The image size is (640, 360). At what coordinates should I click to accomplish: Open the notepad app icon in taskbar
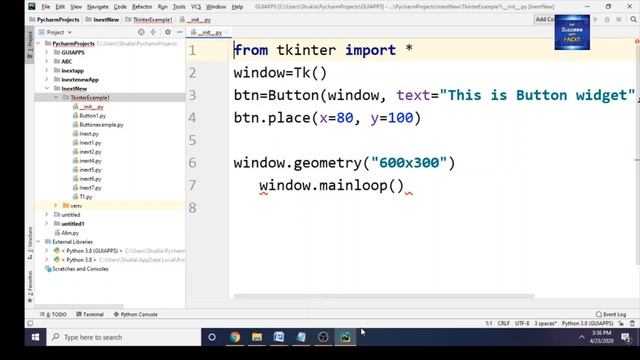(301, 337)
